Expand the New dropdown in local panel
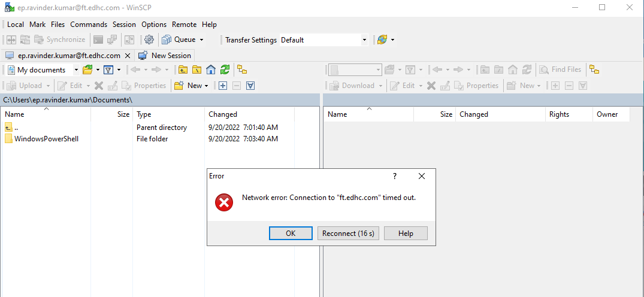Viewport: 644px width, 297px height. (x=206, y=86)
